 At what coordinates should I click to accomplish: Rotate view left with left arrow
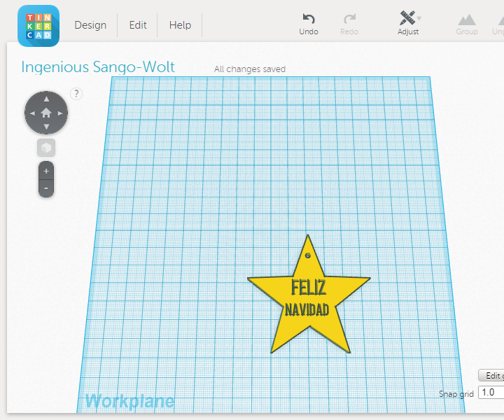32,113
